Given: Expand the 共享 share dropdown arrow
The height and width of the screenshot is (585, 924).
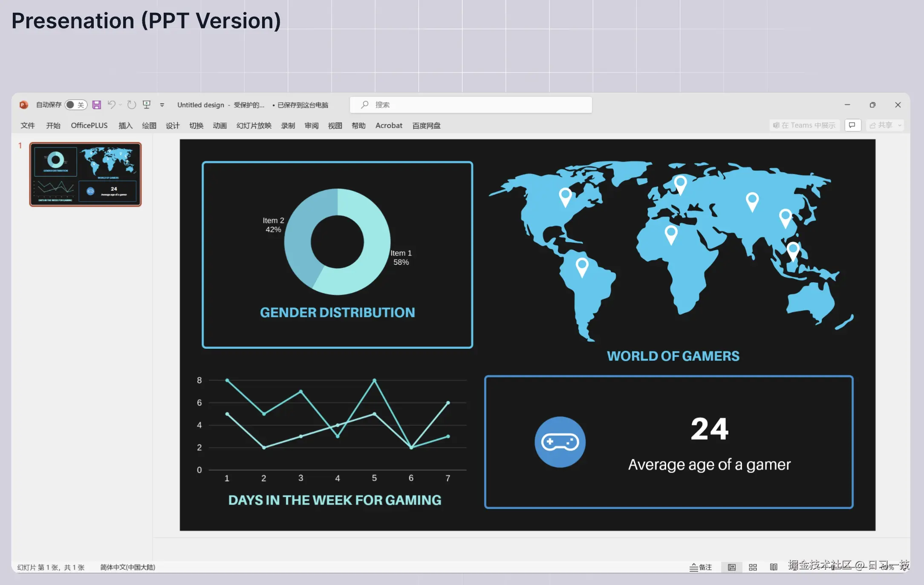Looking at the screenshot, I should 900,125.
